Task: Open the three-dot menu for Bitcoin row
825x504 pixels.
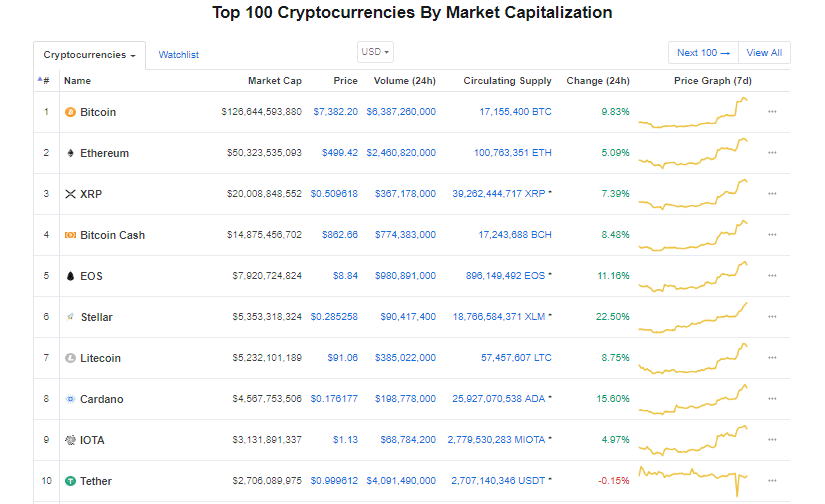Action: [x=772, y=112]
